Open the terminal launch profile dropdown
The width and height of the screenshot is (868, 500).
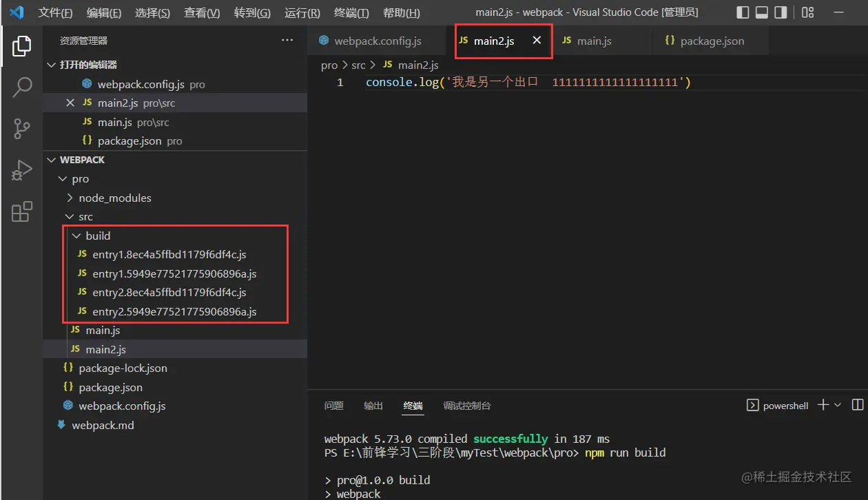point(838,405)
